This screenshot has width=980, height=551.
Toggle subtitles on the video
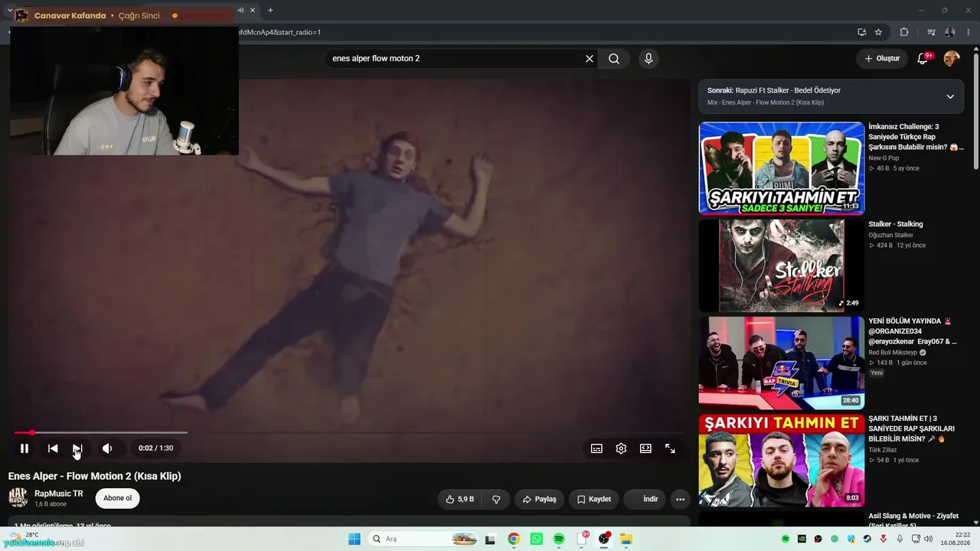pos(596,448)
